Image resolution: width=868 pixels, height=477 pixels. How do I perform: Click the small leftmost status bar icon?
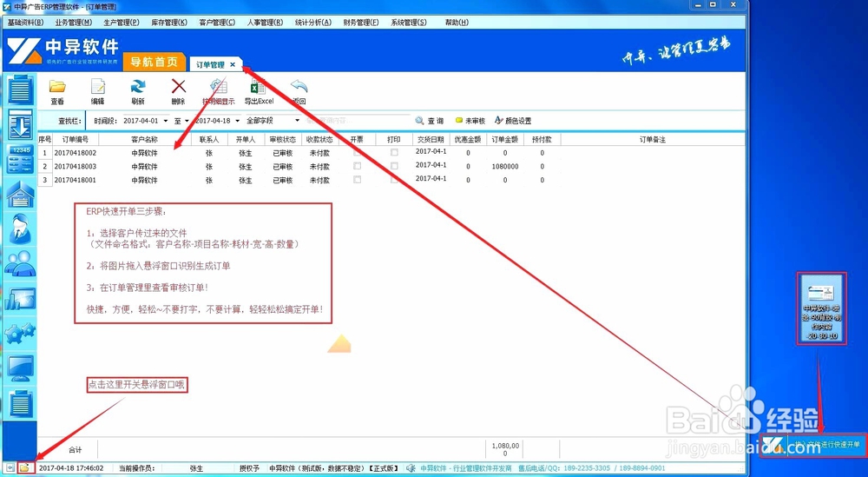[10, 467]
